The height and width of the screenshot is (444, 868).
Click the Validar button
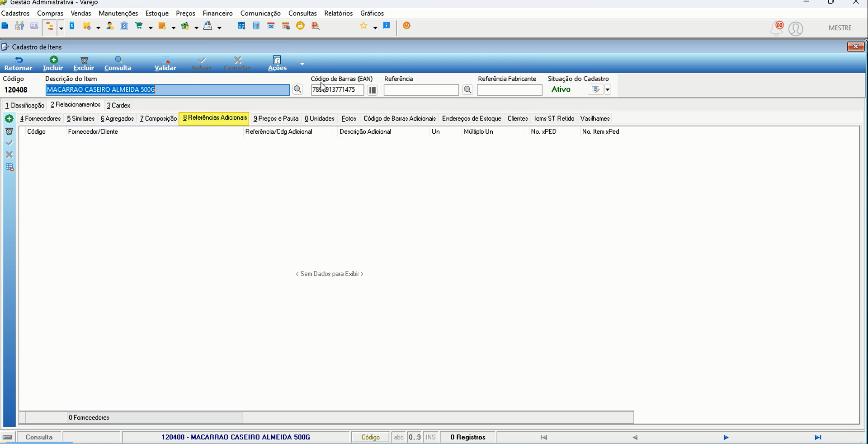[165, 64]
